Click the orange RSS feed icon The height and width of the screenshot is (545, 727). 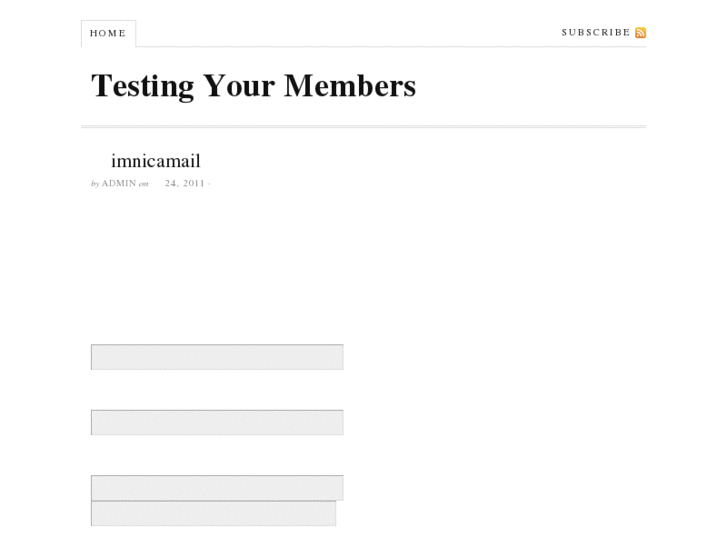click(x=641, y=33)
